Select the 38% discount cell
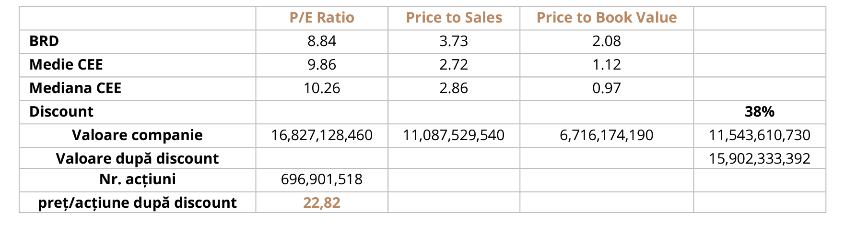 coord(760,112)
